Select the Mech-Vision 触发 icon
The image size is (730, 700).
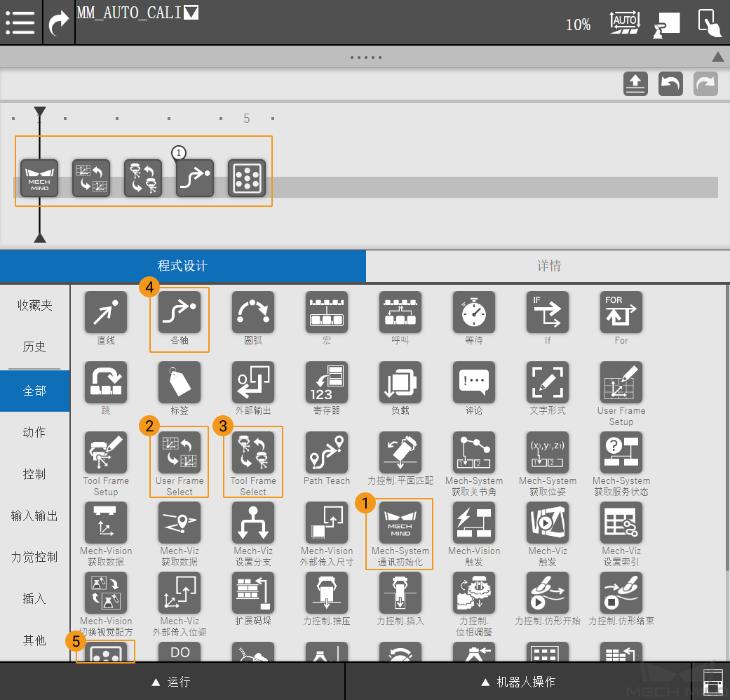pyautogui.click(x=474, y=523)
